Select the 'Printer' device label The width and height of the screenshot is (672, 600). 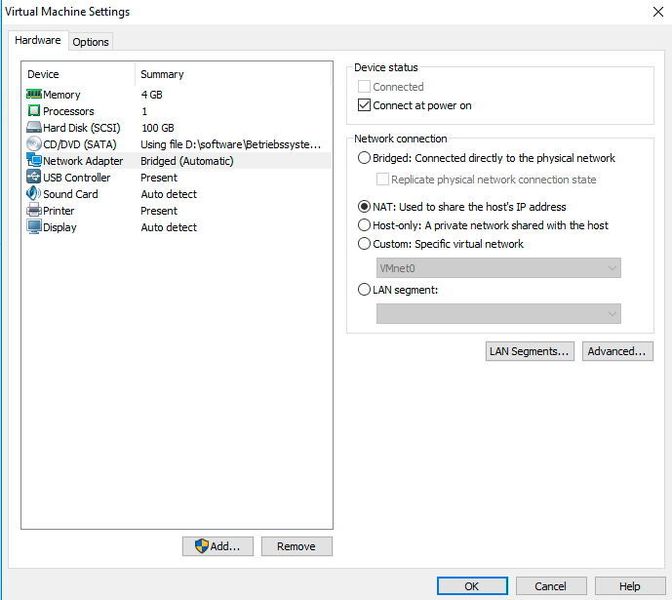tap(59, 211)
